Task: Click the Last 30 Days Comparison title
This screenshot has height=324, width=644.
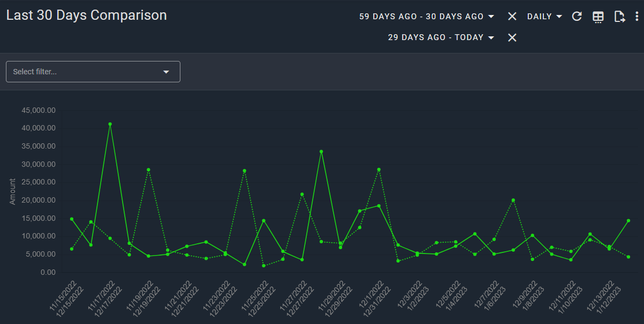Action: (87, 16)
